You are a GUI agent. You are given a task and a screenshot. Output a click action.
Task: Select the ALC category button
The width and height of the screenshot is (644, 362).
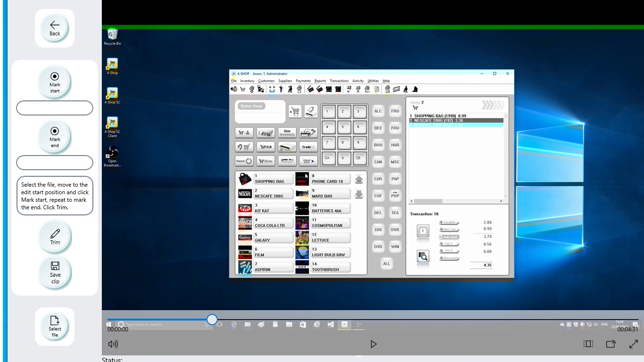[378, 111]
